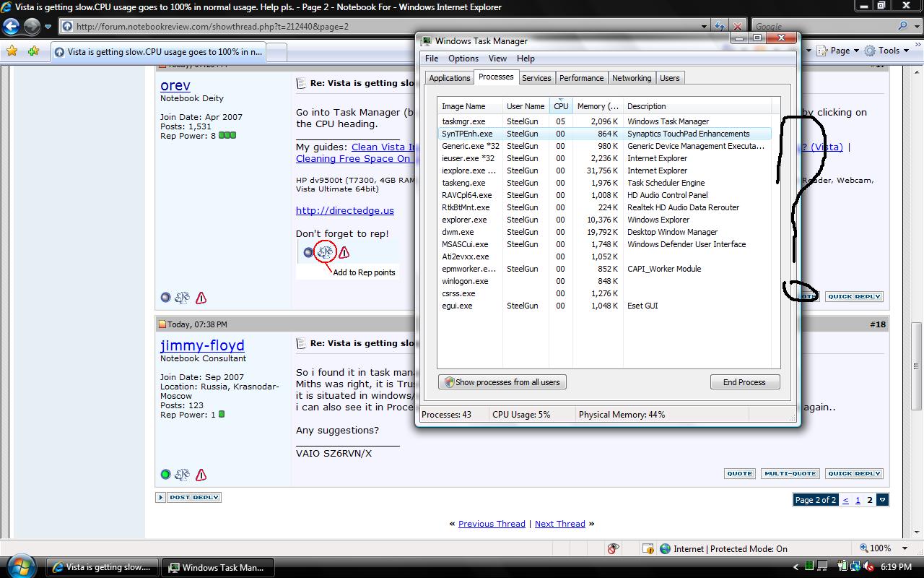
Task: Click orev's offline status icon
Action: 165,297
